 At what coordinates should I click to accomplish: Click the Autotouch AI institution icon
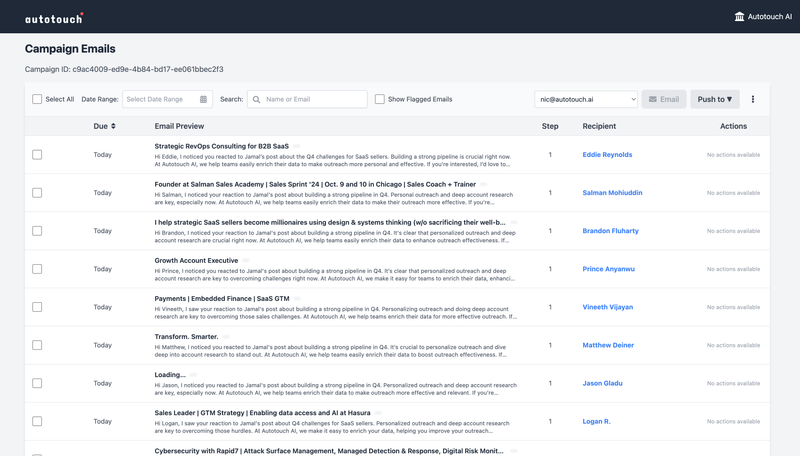pyautogui.click(x=739, y=17)
